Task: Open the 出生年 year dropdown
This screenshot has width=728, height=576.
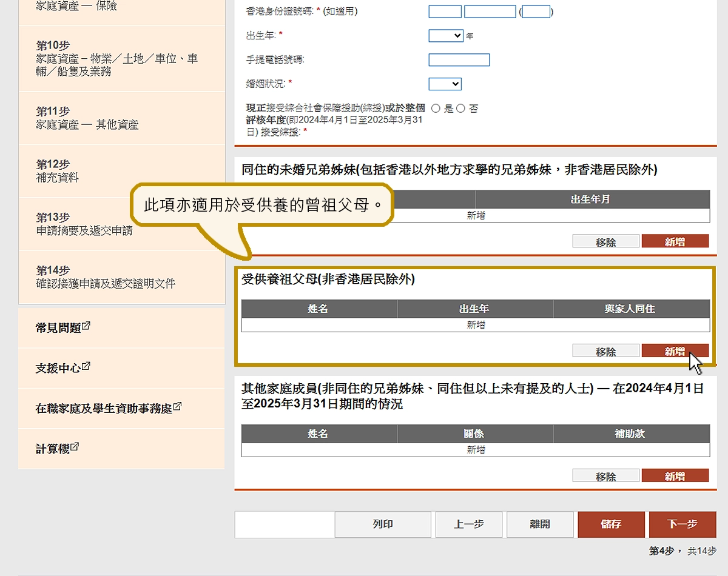Action: 445,36
